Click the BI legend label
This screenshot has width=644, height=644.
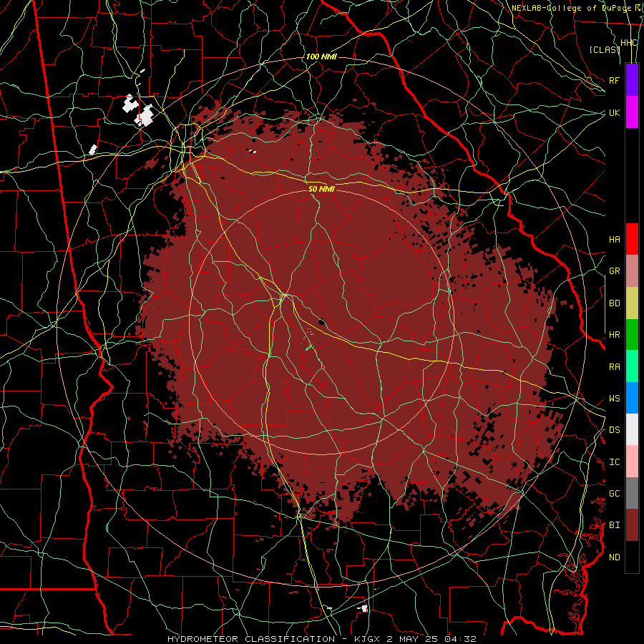click(614, 525)
